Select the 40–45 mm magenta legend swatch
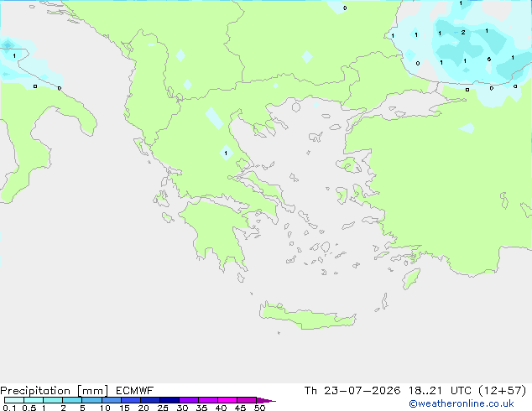Screen dimensions: 532x411 click(x=227, y=400)
